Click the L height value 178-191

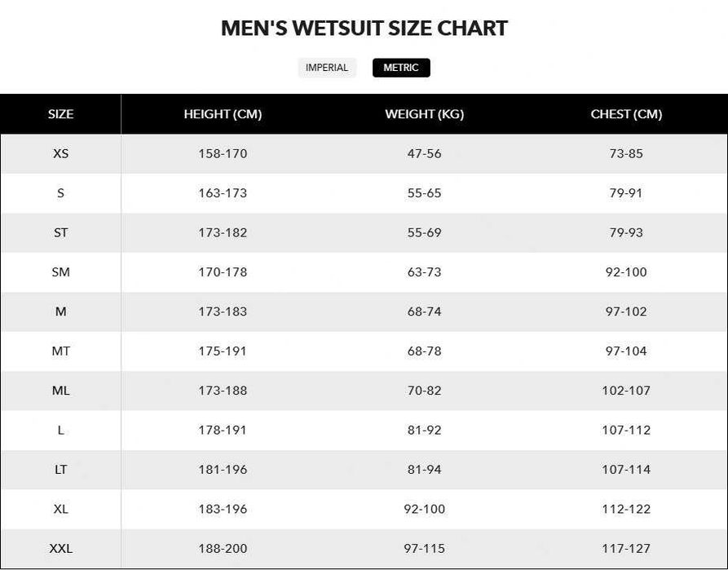(x=223, y=430)
